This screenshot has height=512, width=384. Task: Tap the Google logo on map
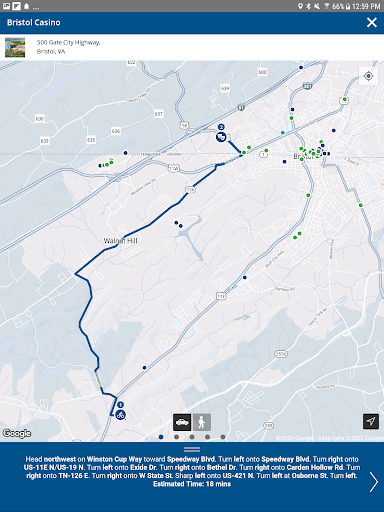click(17, 433)
